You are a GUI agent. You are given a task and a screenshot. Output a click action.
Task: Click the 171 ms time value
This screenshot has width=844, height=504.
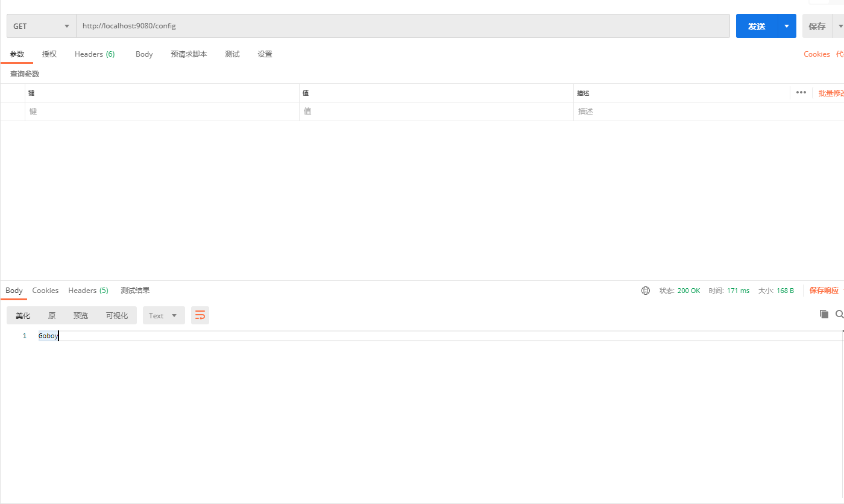tap(738, 291)
